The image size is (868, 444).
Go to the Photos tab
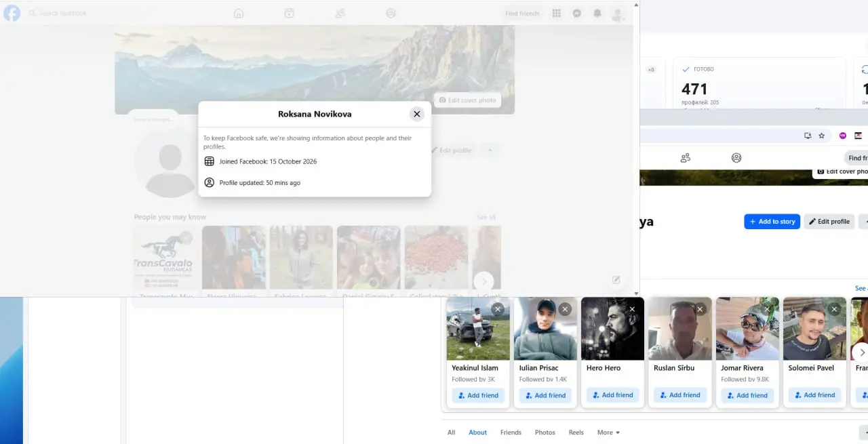coord(545,432)
